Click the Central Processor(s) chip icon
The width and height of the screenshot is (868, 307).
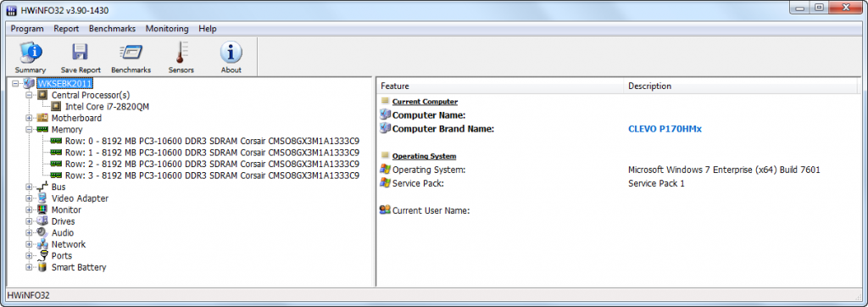tap(42, 95)
